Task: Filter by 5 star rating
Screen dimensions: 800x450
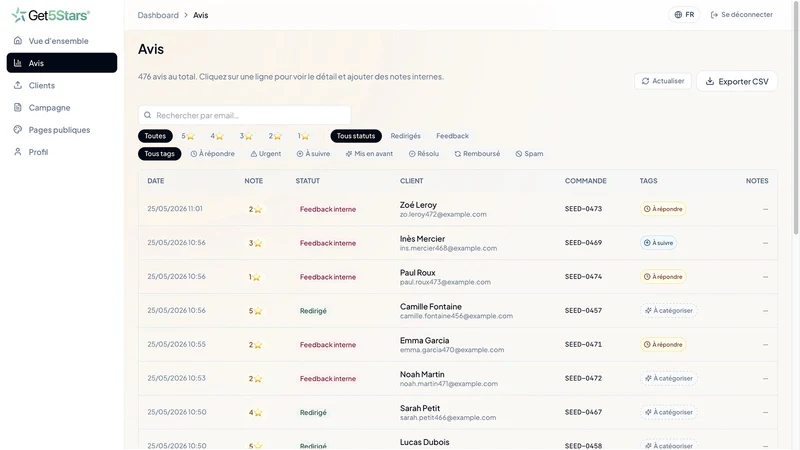Action: coord(188,136)
